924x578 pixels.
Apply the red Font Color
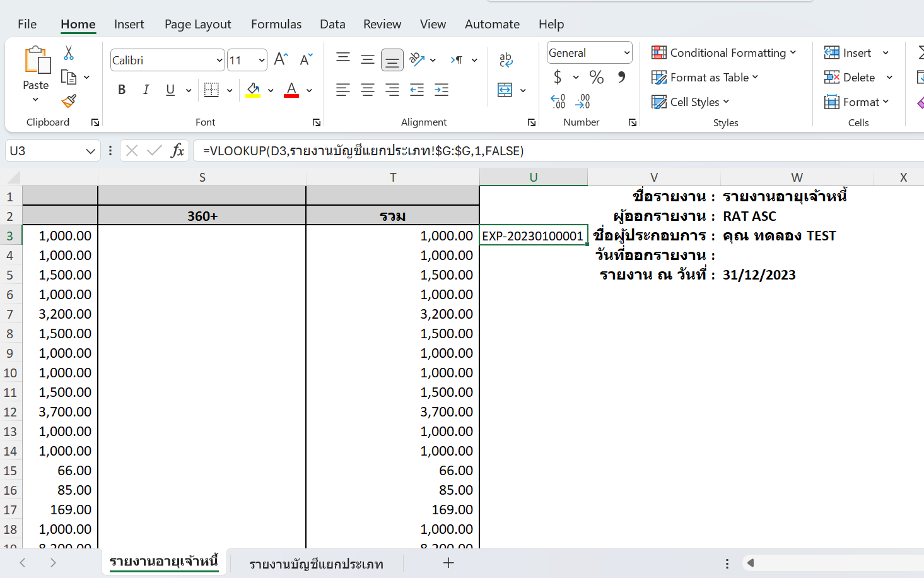[x=291, y=90]
